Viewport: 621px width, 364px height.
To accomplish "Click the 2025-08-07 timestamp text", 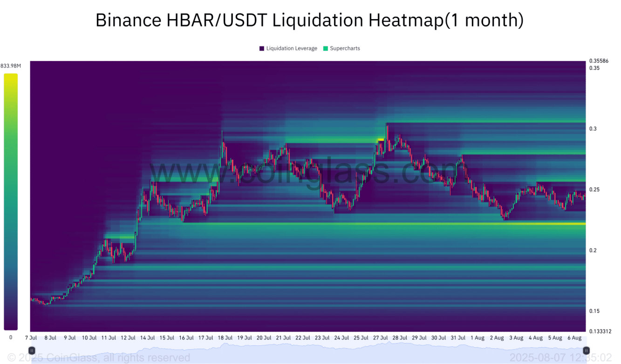I will pyautogui.click(x=560, y=357).
